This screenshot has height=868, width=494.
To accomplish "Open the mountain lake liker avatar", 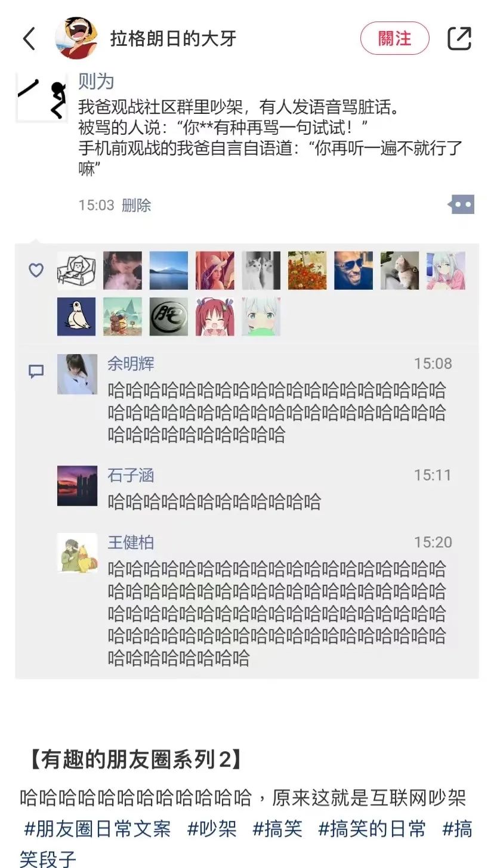I will [169, 271].
